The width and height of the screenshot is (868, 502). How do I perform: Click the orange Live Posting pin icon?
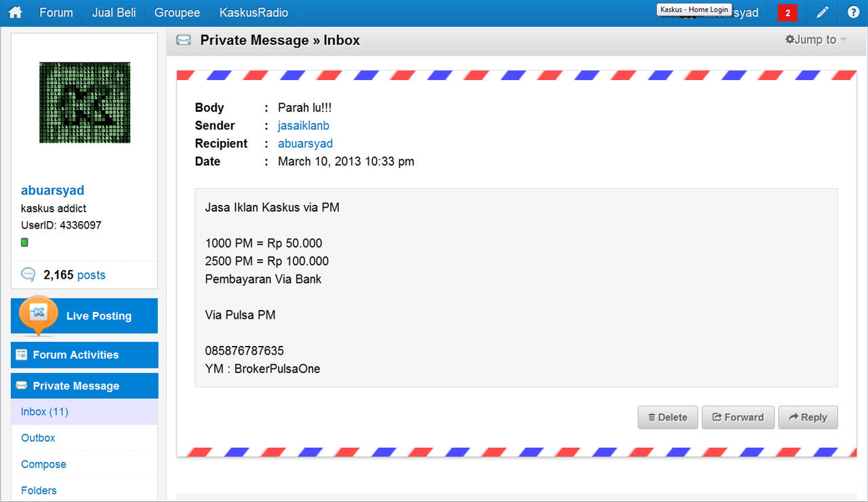[38, 315]
